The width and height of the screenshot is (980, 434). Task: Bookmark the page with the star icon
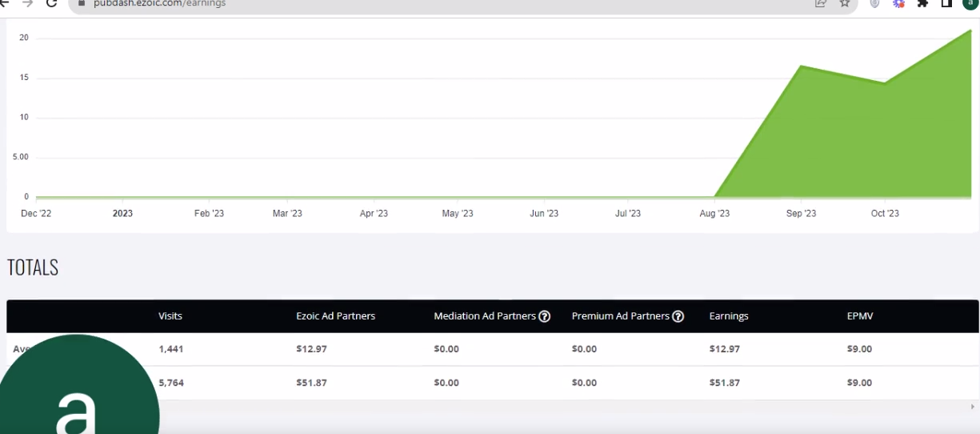844,3
